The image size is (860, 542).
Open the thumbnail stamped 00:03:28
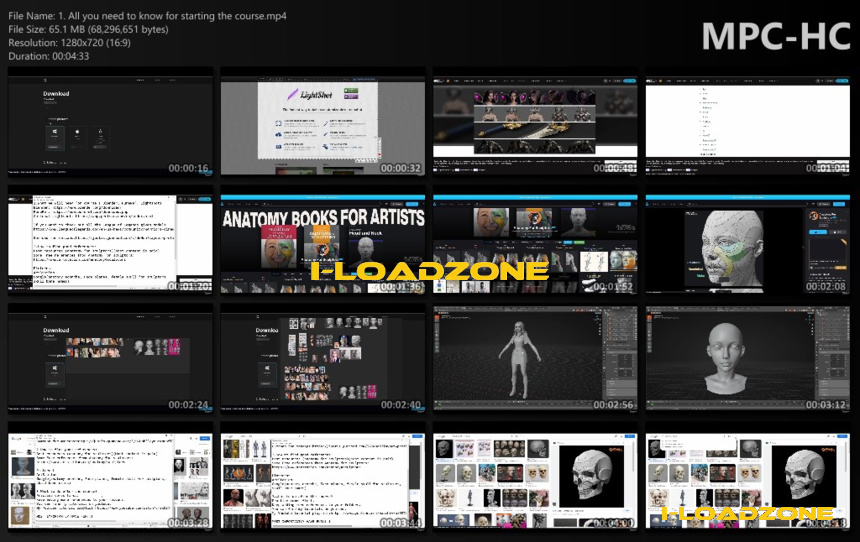[x=110, y=476]
